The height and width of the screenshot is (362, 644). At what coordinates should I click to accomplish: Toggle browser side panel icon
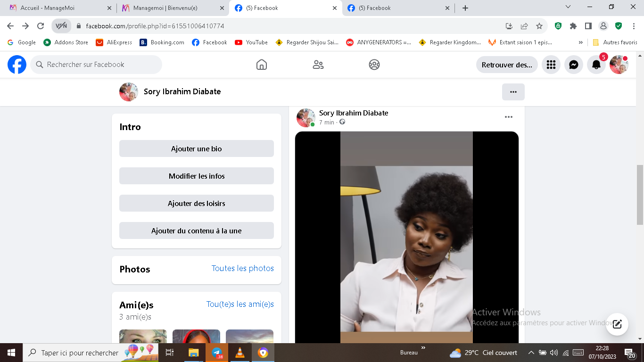(588, 26)
